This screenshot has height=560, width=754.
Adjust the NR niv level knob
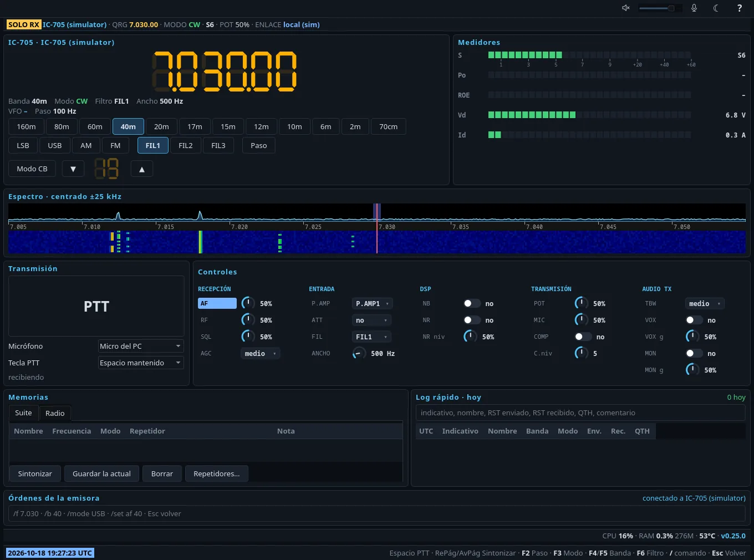tap(470, 337)
